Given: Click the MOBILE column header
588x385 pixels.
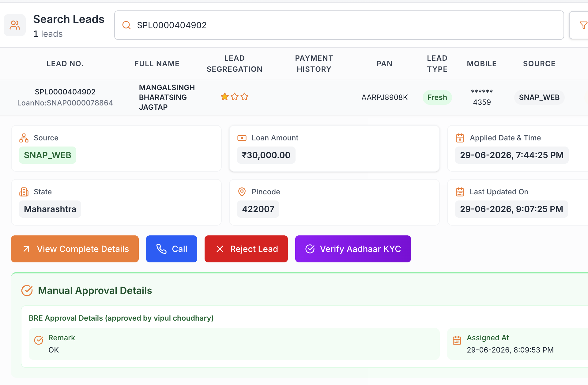Looking at the screenshot, I should [x=482, y=64].
